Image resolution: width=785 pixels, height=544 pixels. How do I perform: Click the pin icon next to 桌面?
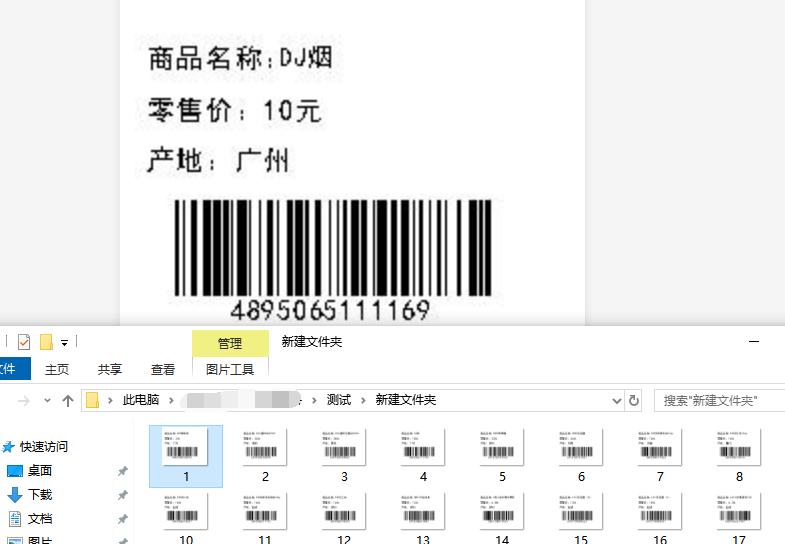pyautogui.click(x=122, y=471)
